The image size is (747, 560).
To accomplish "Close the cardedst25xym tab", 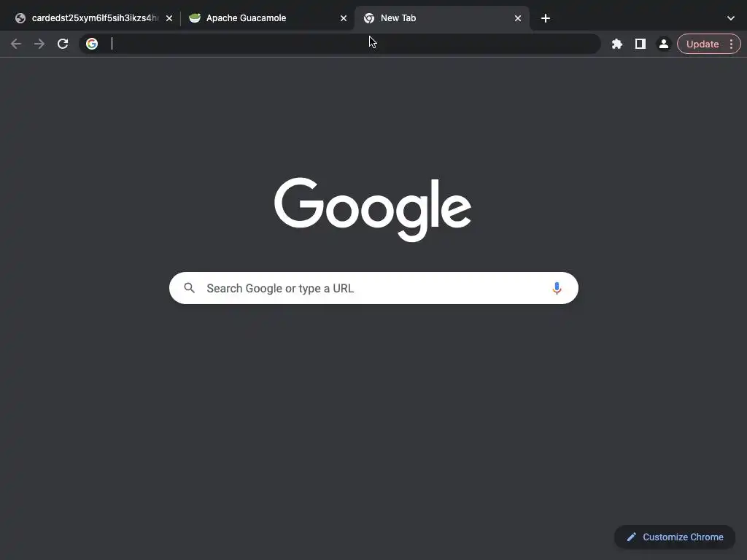I will (169, 18).
